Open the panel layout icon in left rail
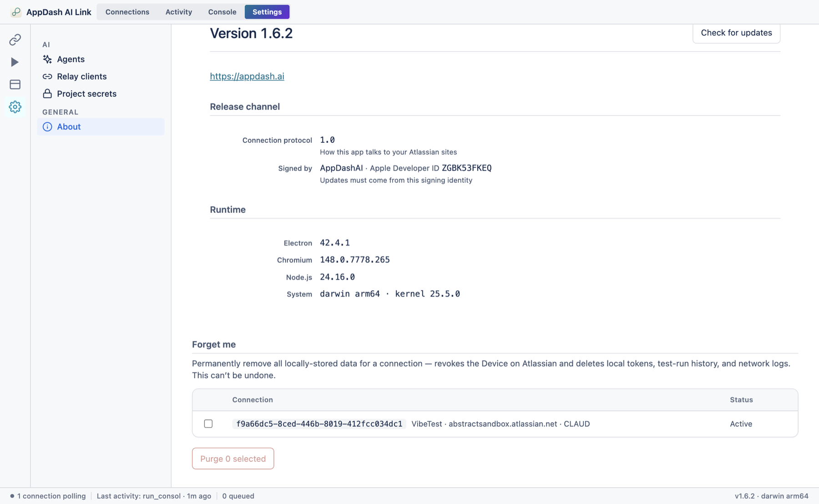This screenshot has height=504, width=819. click(x=15, y=84)
